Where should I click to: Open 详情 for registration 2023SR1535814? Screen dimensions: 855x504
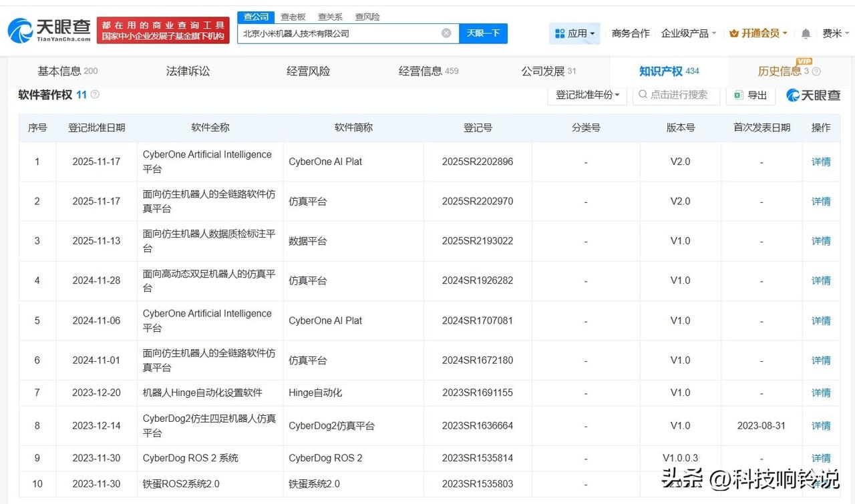pos(821,459)
